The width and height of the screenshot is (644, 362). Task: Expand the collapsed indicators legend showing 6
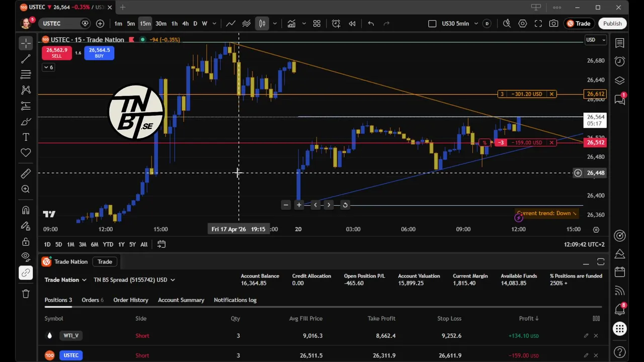(x=48, y=67)
